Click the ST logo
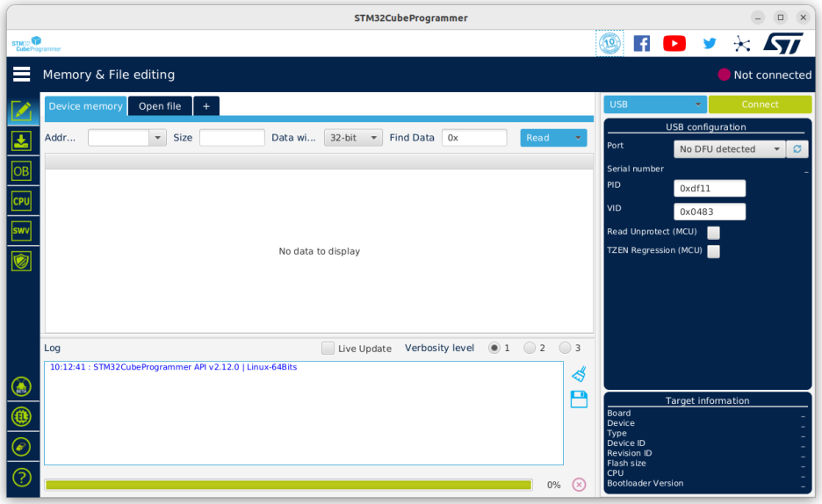822x504 pixels. pyautogui.click(x=783, y=44)
